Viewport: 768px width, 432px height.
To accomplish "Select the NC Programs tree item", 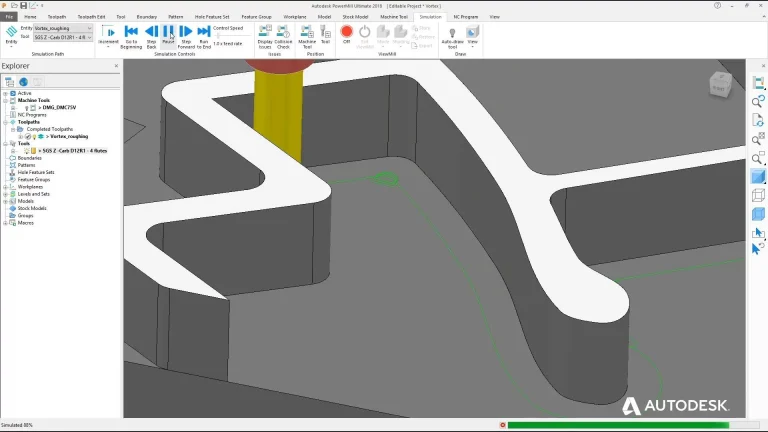I will click(x=32, y=115).
